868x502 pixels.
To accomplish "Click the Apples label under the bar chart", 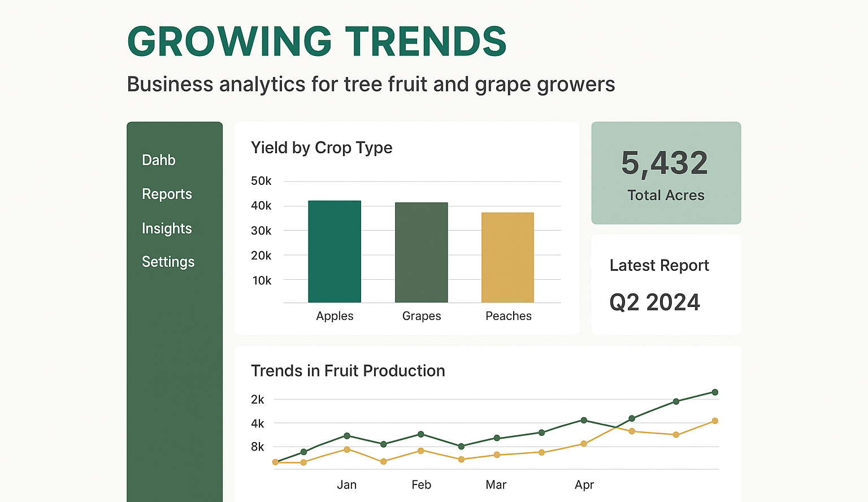I will point(335,316).
